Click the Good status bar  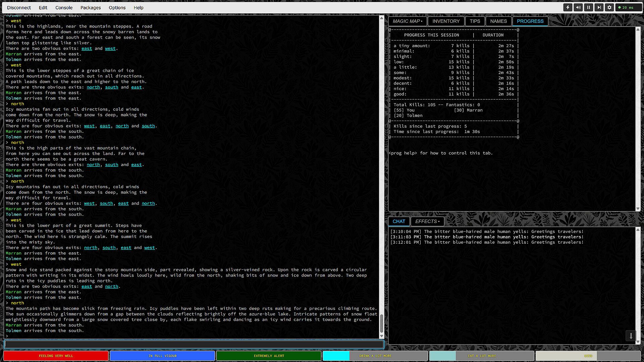point(588,356)
